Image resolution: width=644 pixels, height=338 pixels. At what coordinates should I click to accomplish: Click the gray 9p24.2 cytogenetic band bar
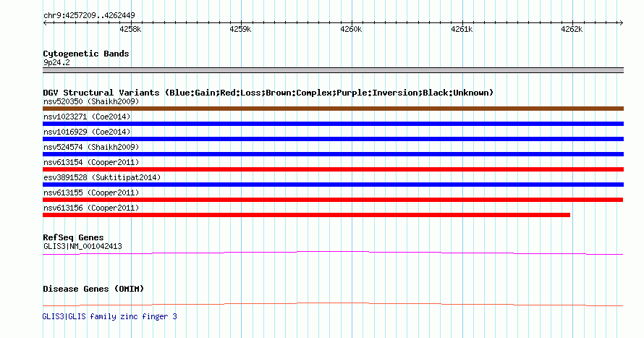pos(333,70)
